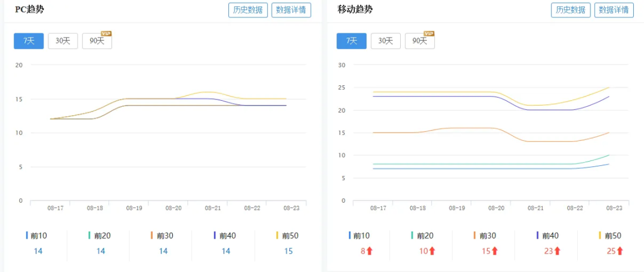Screen dimensions: 644x272
Task: Select 7天 tab in 移动趋势
Action: pos(352,41)
